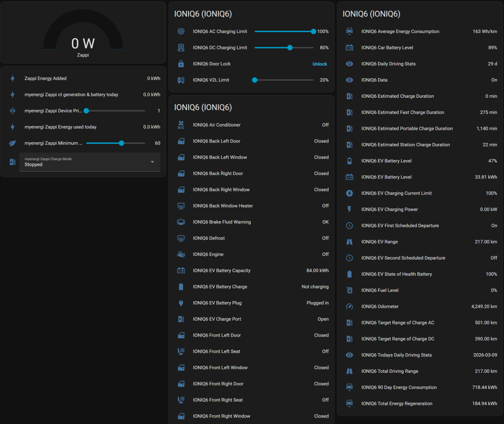Open IONIQ6 Estimated Station Charge Duration row
The width and height of the screenshot is (504, 424).
(421, 144)
